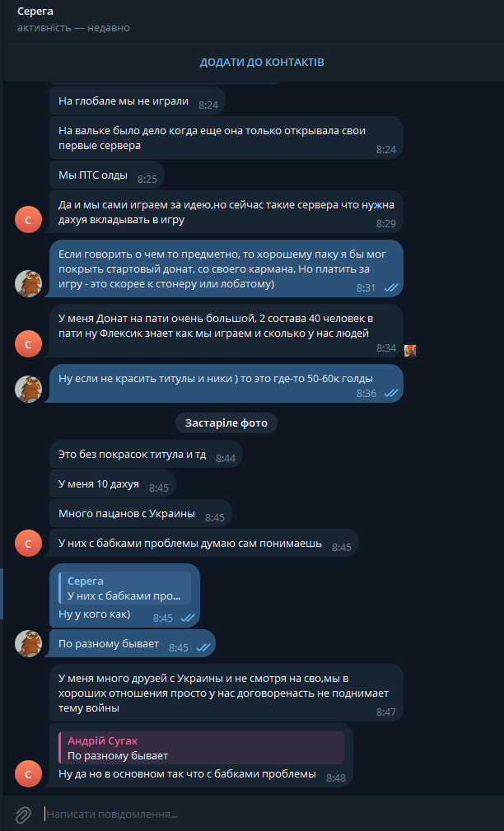Click the hamster avatar beside 'По разному бывает'
This screenshot has height=831, width=504.
(x=28, y=643)
